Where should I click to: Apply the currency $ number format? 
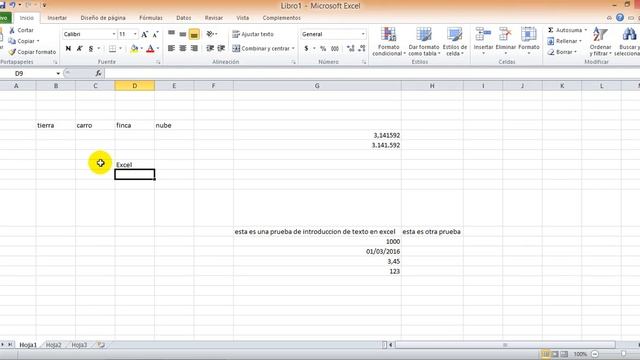click(x=306, y=49)
